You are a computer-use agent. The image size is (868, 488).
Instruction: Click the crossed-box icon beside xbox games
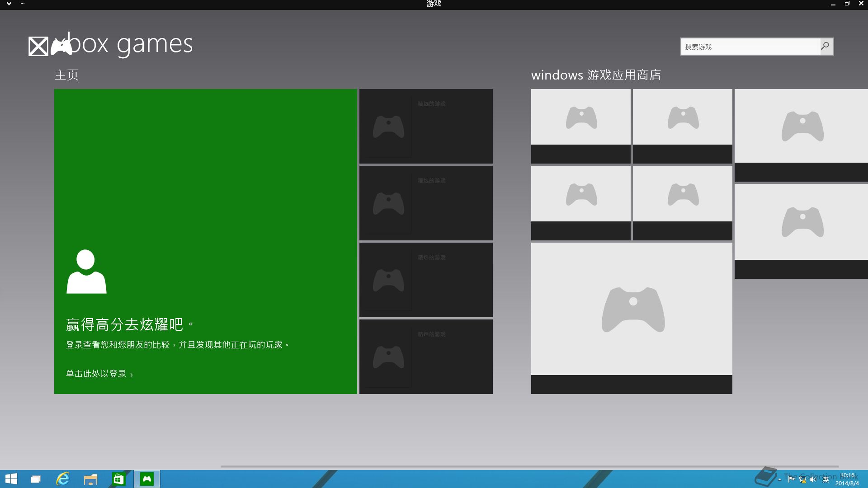[x=38, y=47]
